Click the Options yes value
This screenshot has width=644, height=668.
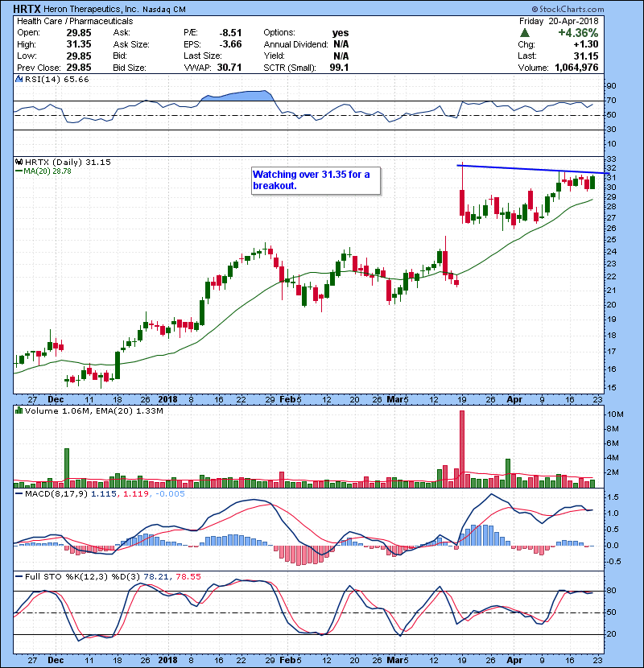341,33
